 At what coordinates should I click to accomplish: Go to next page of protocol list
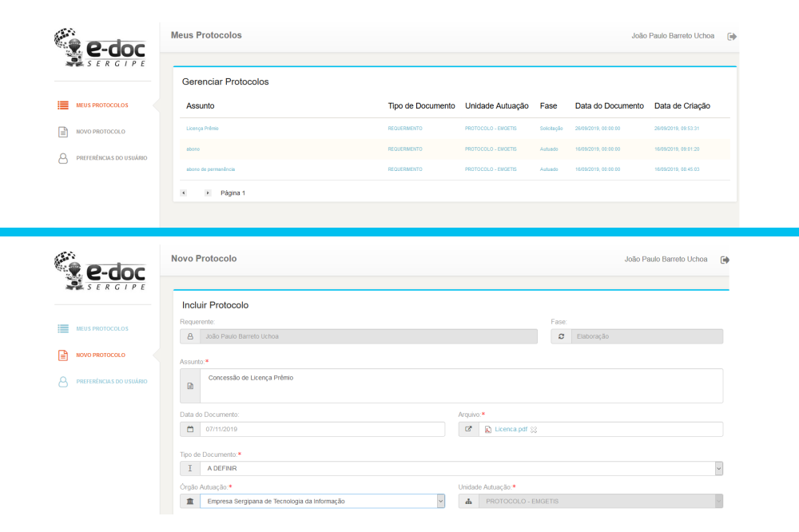click(x=209, y=193)
